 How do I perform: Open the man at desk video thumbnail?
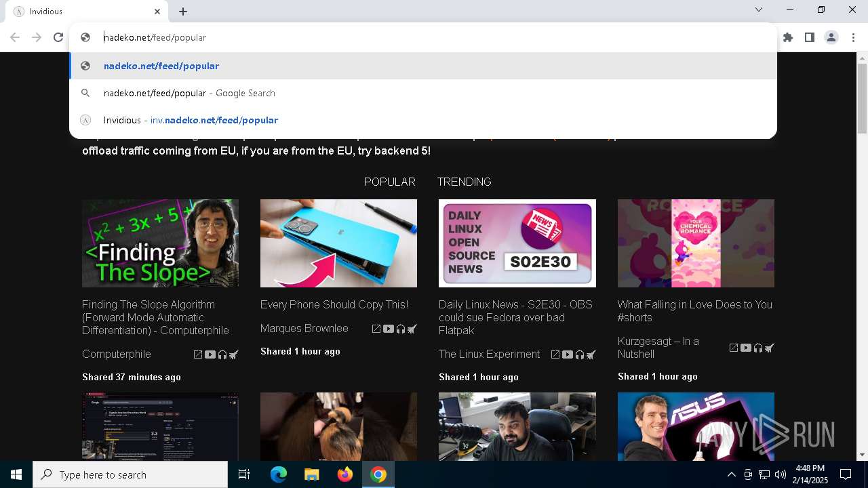pos(517,426)
